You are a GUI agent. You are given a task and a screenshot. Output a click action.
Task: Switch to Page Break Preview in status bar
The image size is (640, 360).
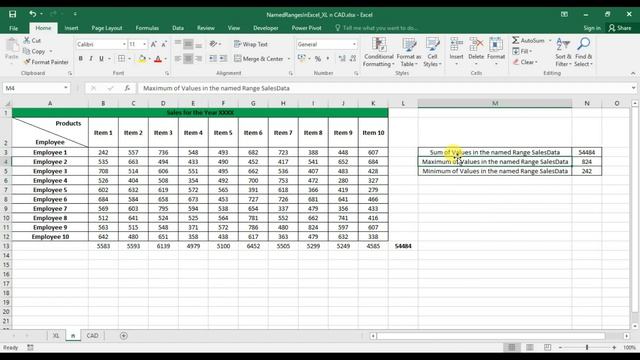point(548,347)
